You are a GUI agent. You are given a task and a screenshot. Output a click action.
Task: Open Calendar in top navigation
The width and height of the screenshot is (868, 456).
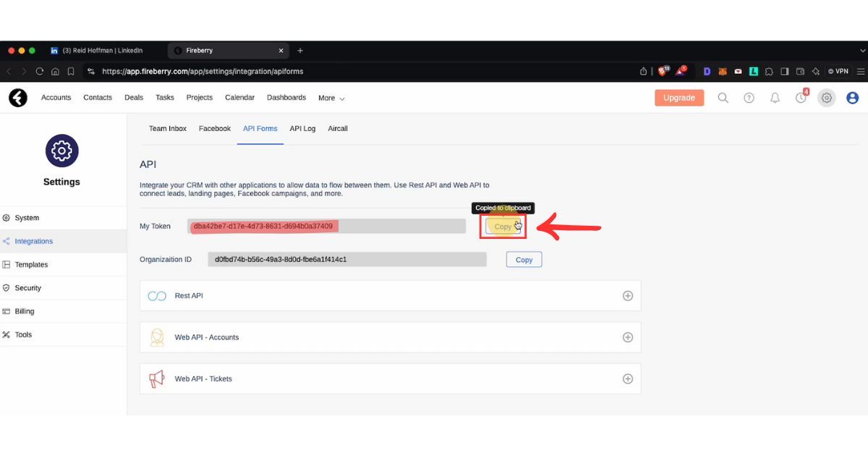point(239,98)
